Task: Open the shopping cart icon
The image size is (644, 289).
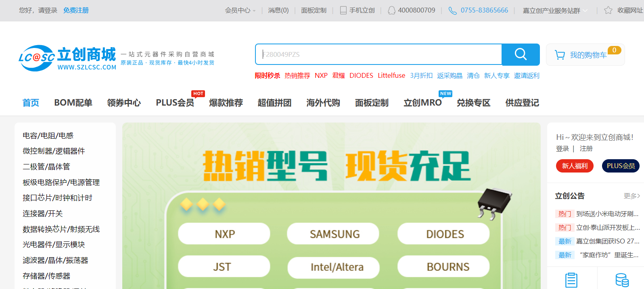Action: (x=560, y=55)
